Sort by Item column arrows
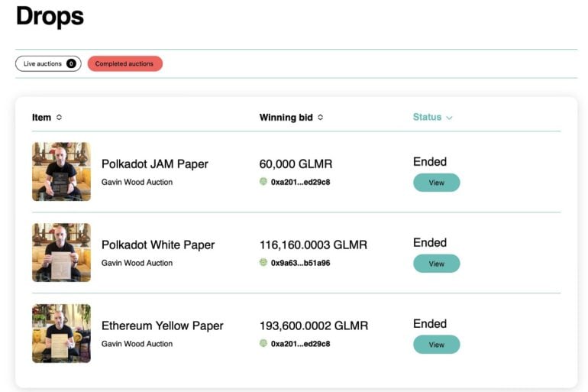 tap(59, 118)
